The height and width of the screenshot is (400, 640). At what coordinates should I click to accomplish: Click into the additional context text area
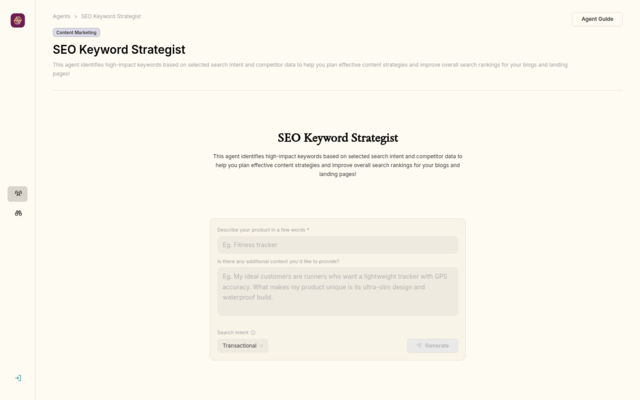point(337,290)
